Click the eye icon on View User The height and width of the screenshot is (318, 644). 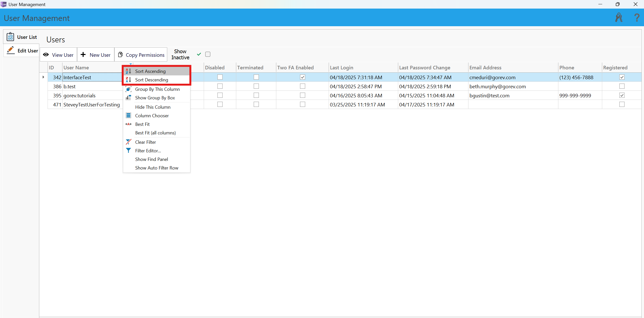tap(46, 54)
